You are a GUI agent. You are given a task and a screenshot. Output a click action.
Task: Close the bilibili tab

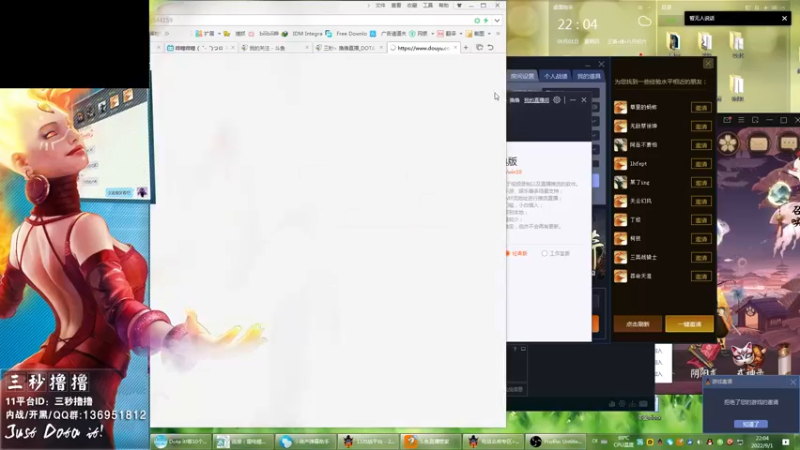click(x=233, y=47)
